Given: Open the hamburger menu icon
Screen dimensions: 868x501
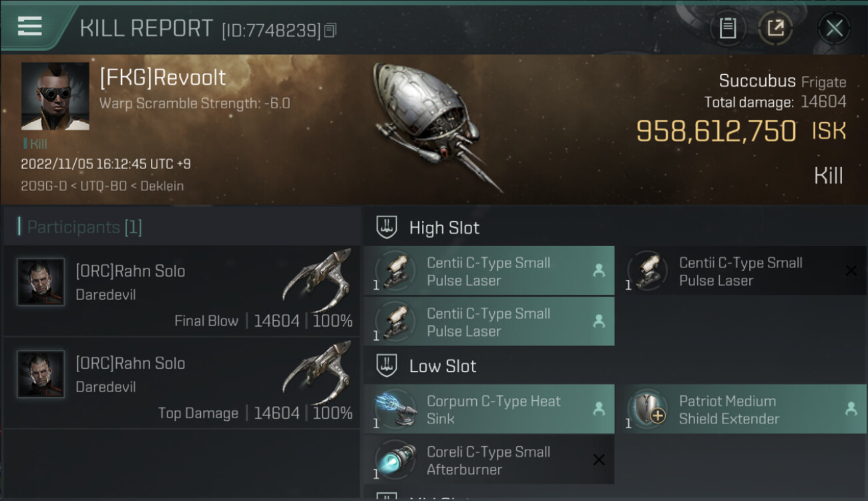Looking at the screenshot, I should (x=30, y=26).
